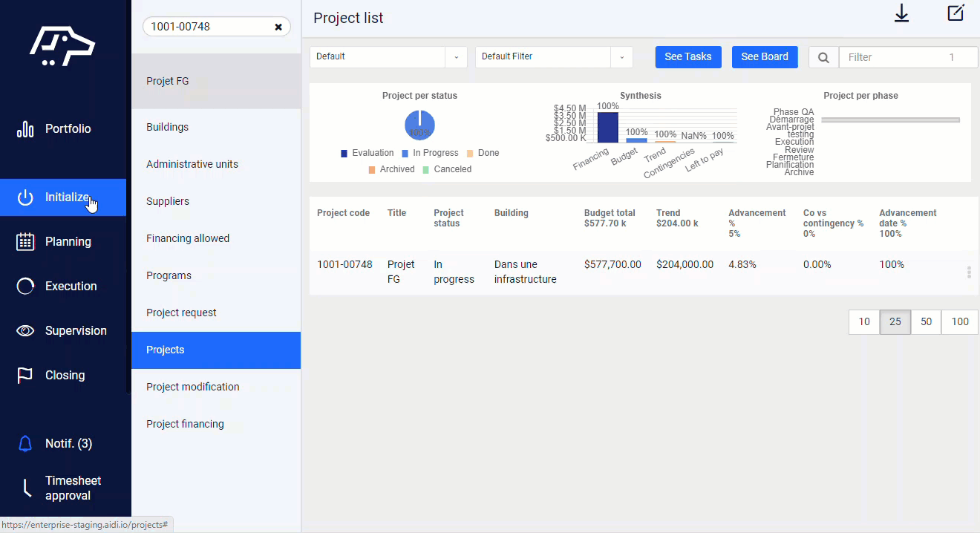Open the row options three-dot menu

(968, 272)
